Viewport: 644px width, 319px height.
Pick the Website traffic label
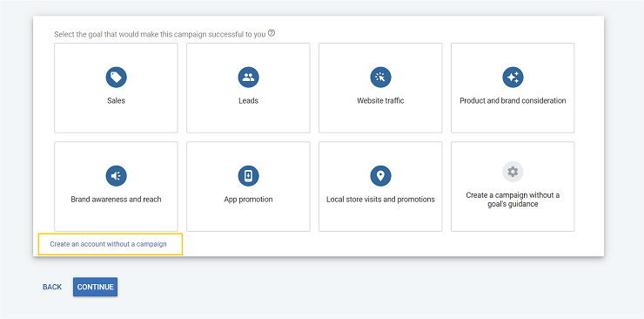380,101
